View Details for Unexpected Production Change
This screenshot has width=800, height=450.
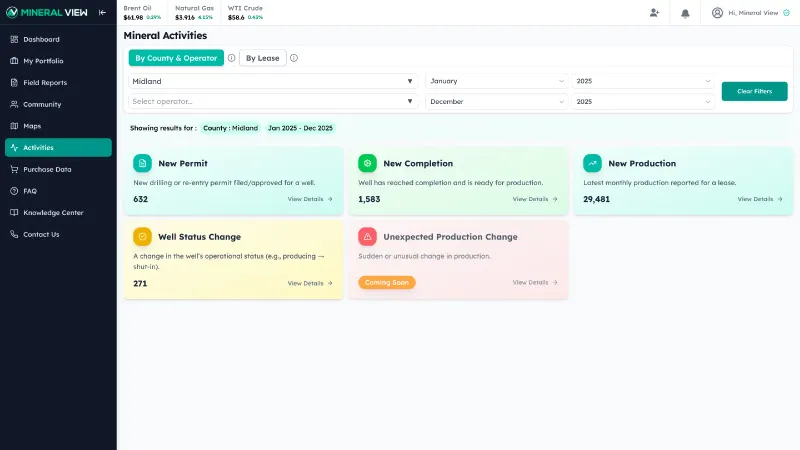coord(535,282)
